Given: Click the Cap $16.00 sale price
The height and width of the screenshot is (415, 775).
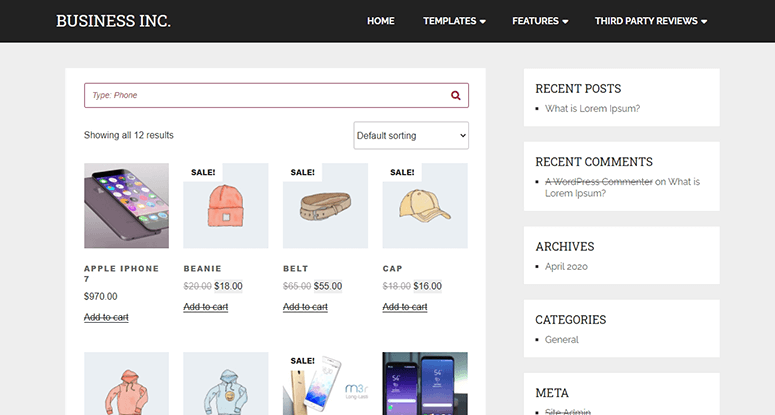Looking at the screenshot, I should [x=428, y=286].
